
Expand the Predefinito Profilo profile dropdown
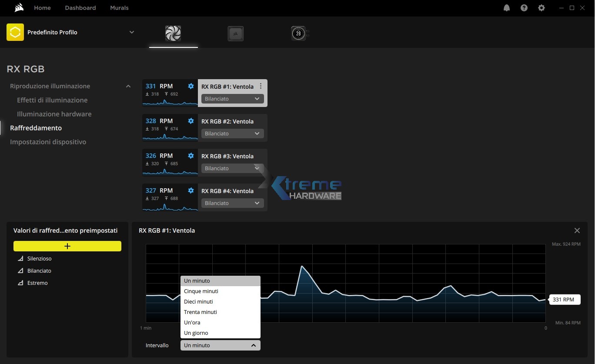[x=132, y=32]
